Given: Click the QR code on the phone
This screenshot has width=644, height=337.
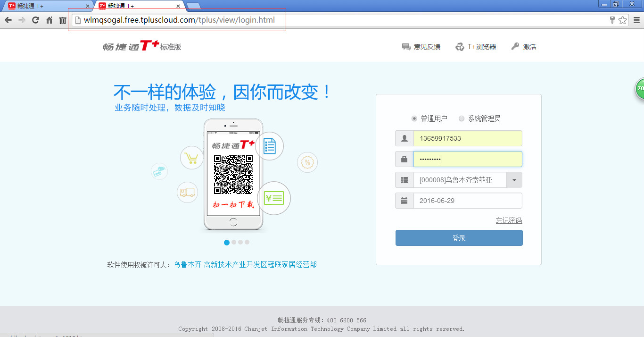Looking at the screenshot, I should pyautogui.click(x=233, y=175).
